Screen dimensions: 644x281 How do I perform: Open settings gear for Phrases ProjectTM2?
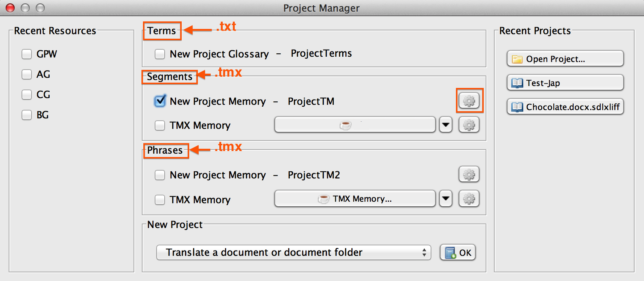(x=469, y=174)
